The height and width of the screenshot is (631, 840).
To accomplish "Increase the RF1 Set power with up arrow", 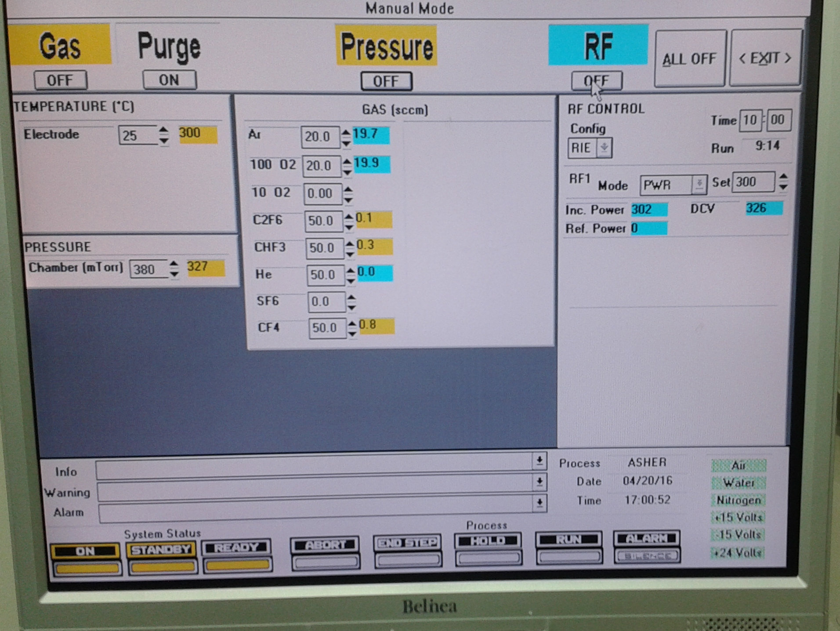I will [x=783, y=177].
